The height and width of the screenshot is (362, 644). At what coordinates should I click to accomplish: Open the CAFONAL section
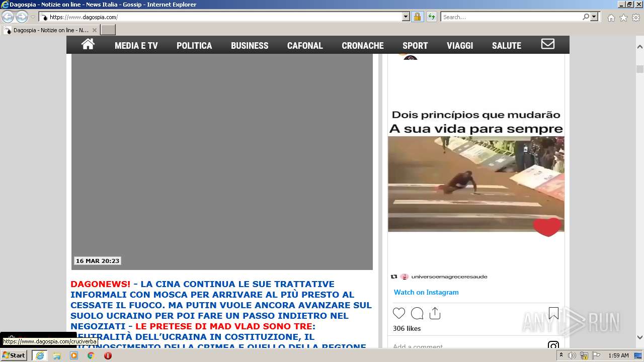pyautogui.click(x=305, y=45)
